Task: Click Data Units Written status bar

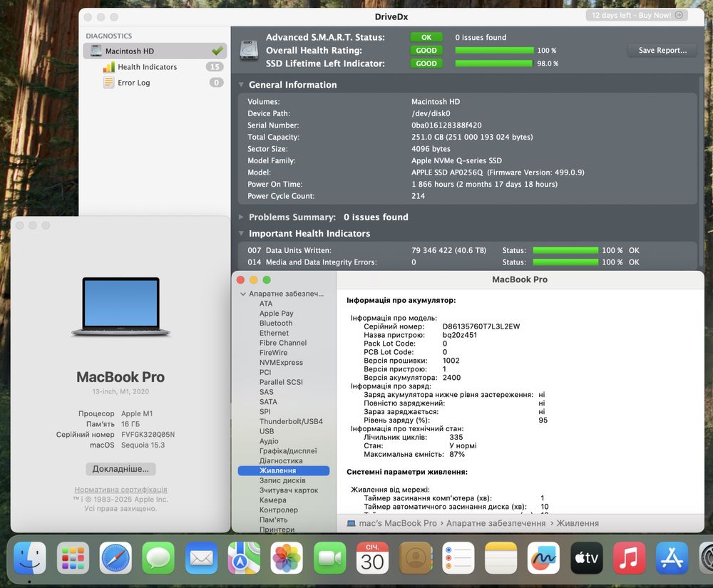Action: tap(565, 250)
